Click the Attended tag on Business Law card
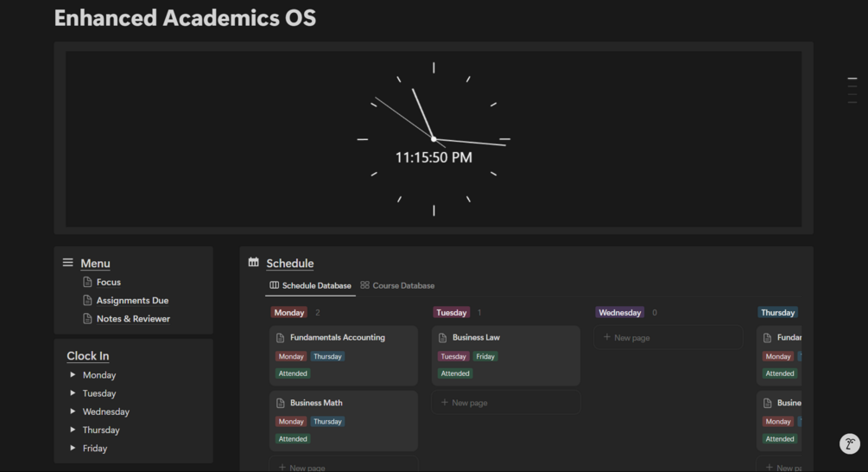Screen dimensions: 868x472 455,373
